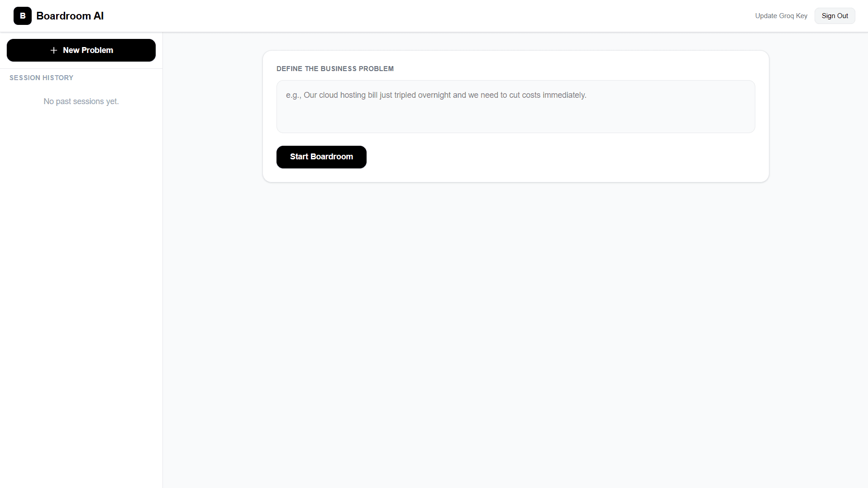Click the Boardroom AI logo icon
Screen dimensions: 868x488
point(23,16)
